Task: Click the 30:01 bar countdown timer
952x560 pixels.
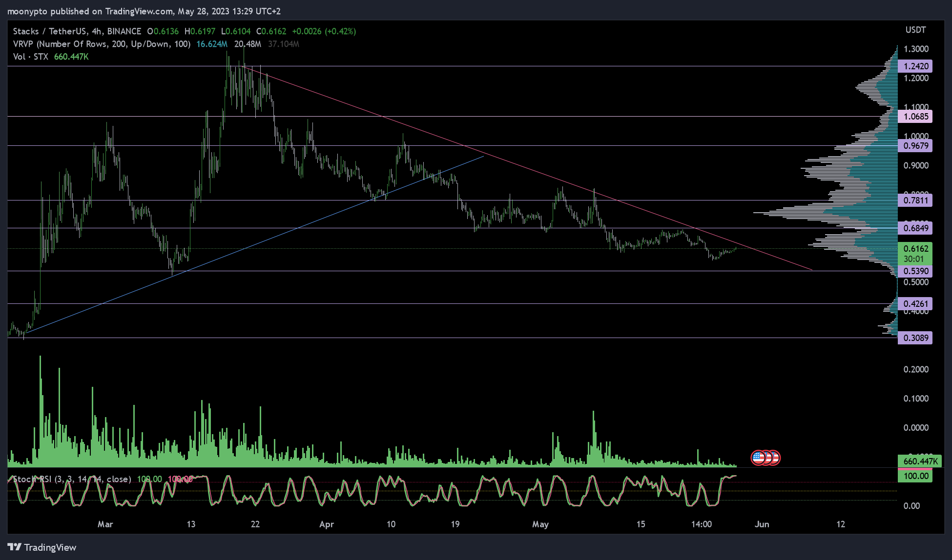Action: [x=913, y=259]
